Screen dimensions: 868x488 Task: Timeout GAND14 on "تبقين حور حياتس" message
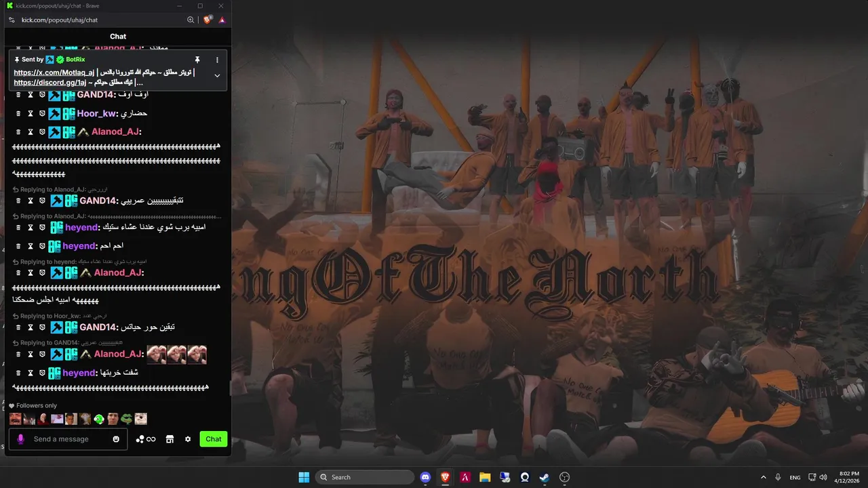(31, 327)
